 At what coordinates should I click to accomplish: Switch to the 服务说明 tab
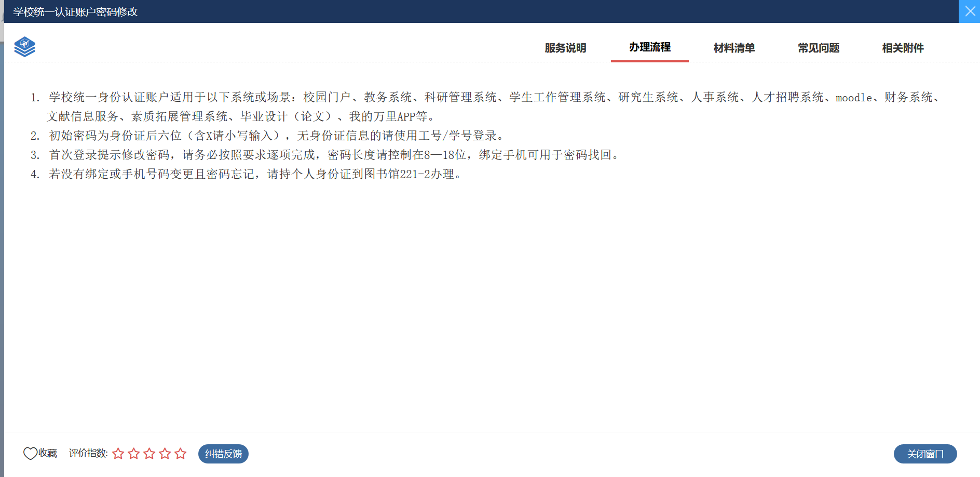point(565,48)
